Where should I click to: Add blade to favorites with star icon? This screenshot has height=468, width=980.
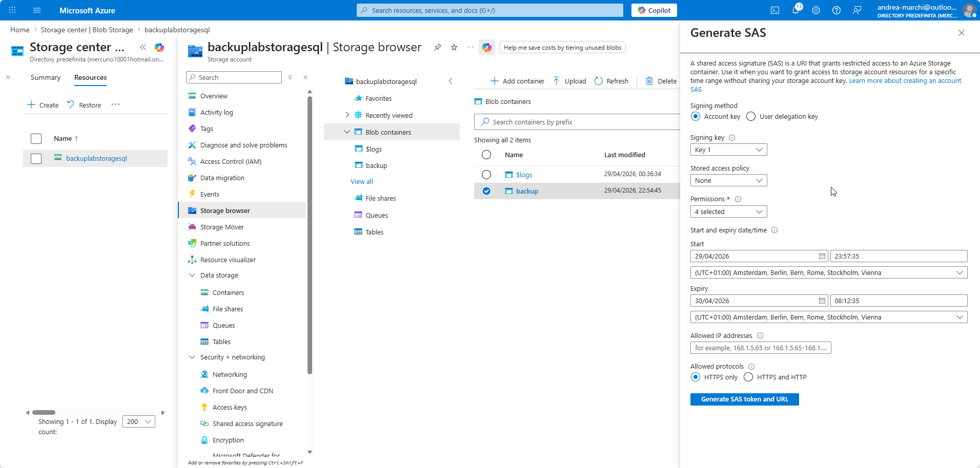point(454,48)
